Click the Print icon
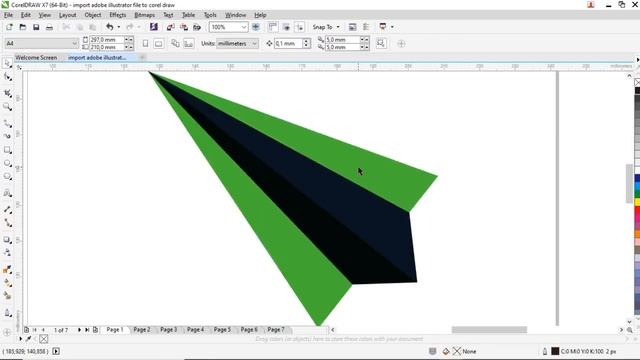Viewport: 640px width, 360px height. coord(49,27)
